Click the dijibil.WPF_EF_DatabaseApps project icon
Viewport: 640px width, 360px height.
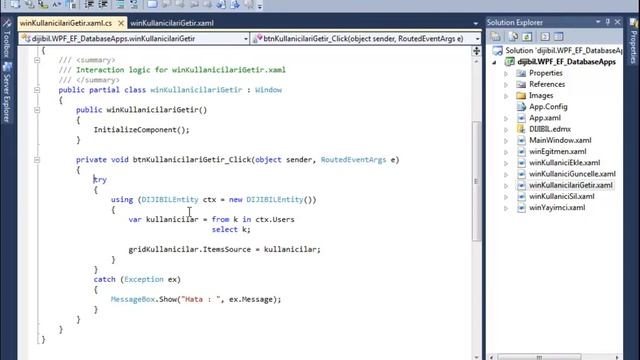[509, 62]
